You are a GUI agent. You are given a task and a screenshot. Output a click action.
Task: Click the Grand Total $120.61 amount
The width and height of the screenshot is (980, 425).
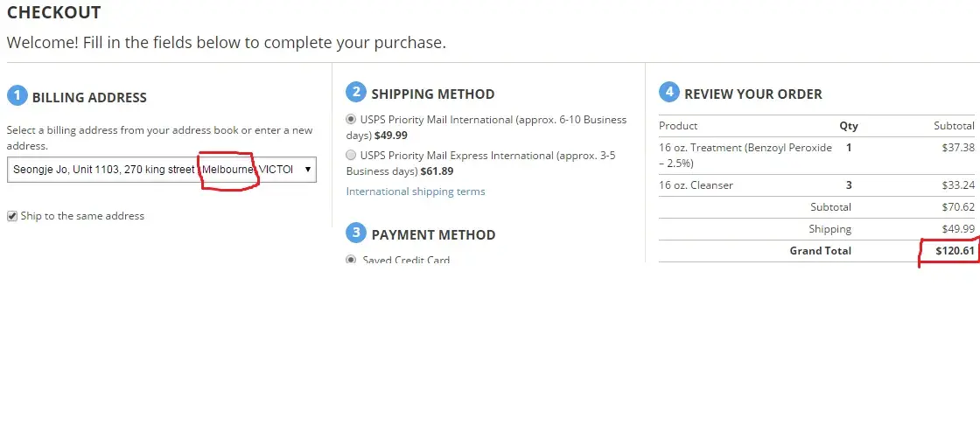coord(954,251)
